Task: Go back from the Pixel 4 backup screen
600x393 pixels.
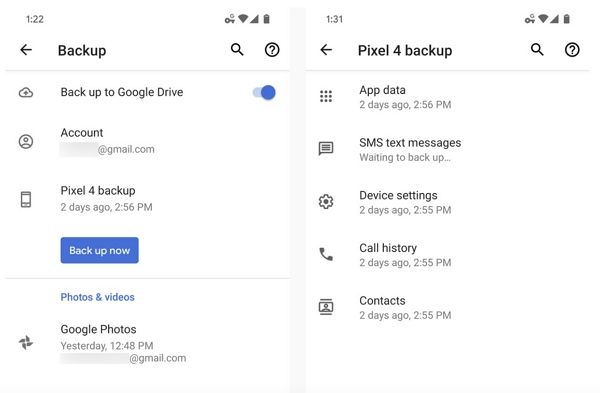Action: click(326, 50)
